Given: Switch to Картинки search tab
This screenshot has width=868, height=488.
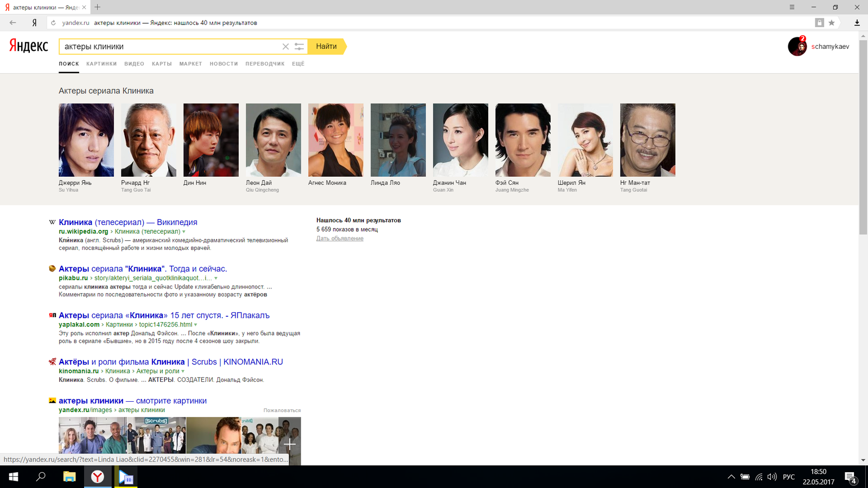Looking at the screenshot, I should point(101,64).
